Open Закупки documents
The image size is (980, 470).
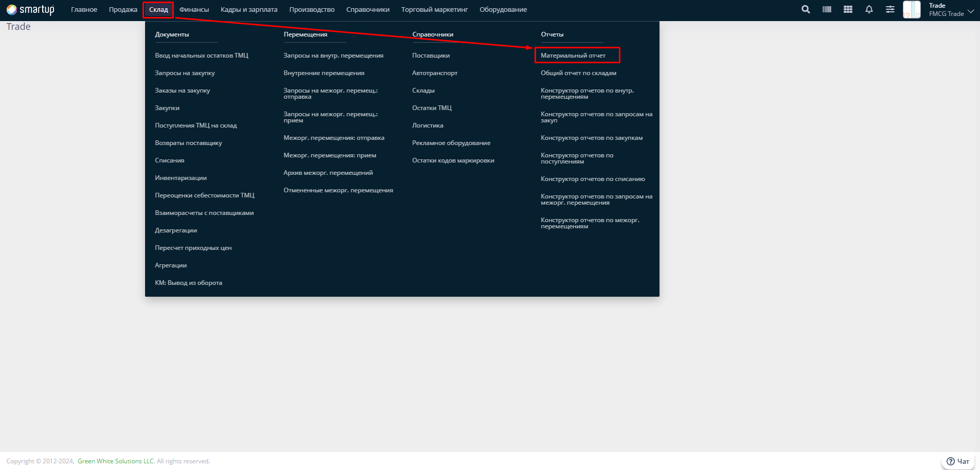click(x=167, y=108)
